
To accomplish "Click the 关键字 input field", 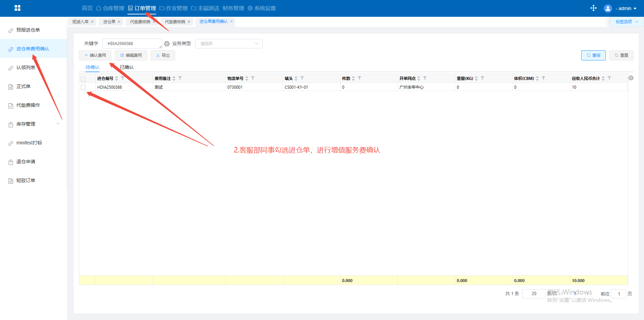I will (132, 44).
